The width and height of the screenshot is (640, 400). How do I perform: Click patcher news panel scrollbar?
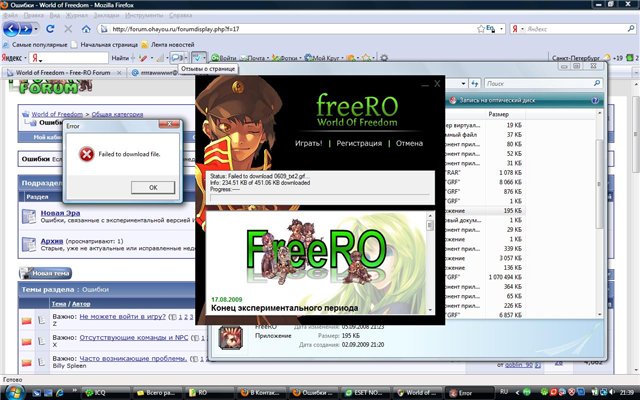click(x=430, y=262)
